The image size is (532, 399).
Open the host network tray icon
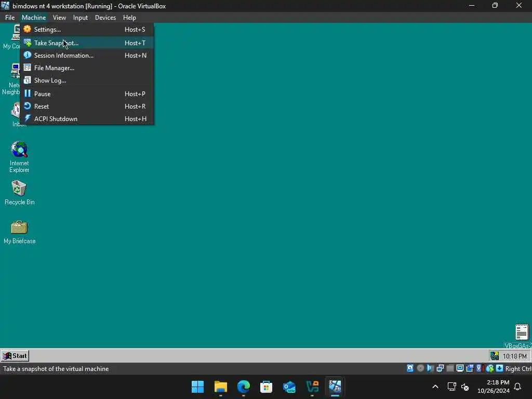pyautogui.click(x=451, y=387)
